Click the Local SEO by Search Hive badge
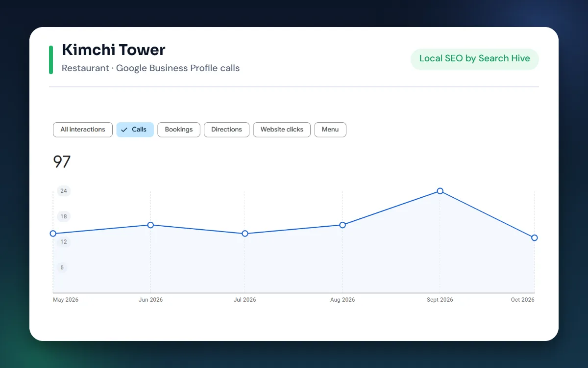The width and height of the screenshot is (588, 368). pos(475,59)
